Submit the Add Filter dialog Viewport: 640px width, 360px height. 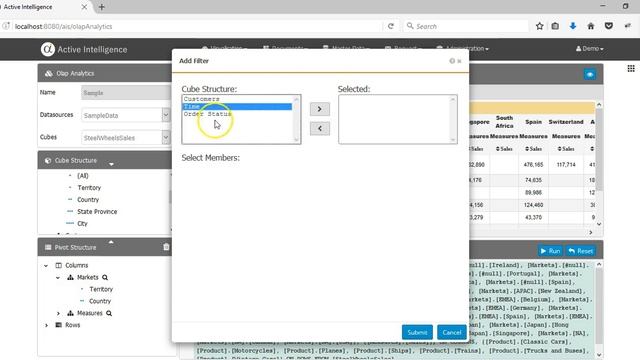pyautogui.click(x=417, y=332)
